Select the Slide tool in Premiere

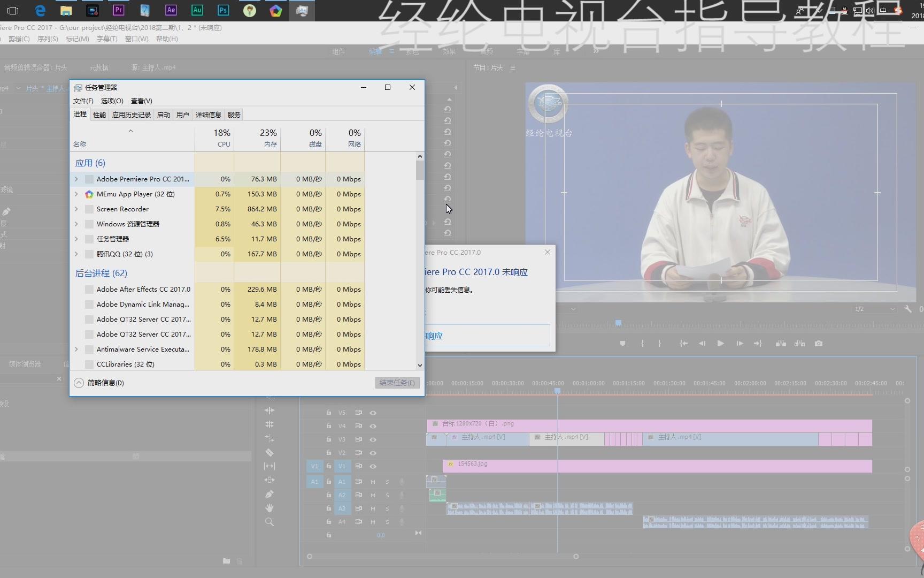269,480
